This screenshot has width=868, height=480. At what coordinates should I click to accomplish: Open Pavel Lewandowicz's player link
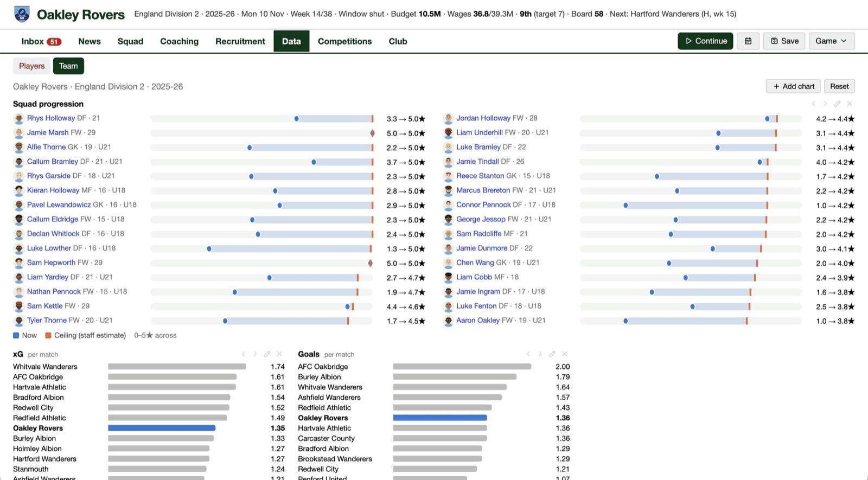point(59,205)
